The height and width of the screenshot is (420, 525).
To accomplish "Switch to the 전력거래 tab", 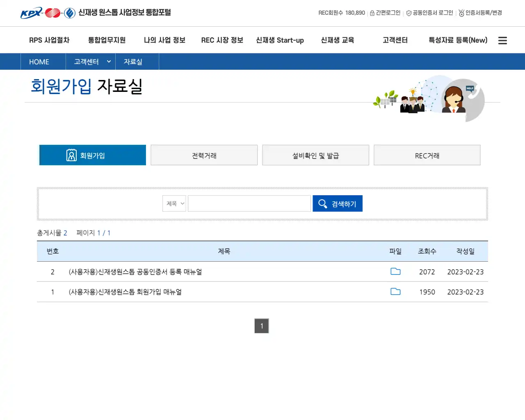I will (x=204, y=155).
